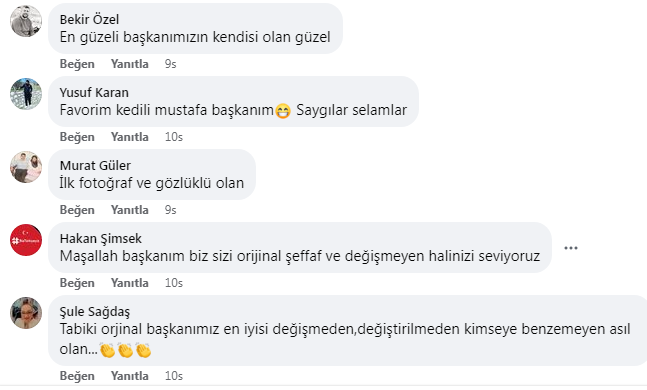
Task: Reply to Bekir Özel's comment via Yanıtla
Action: click(x=130, y=64)
